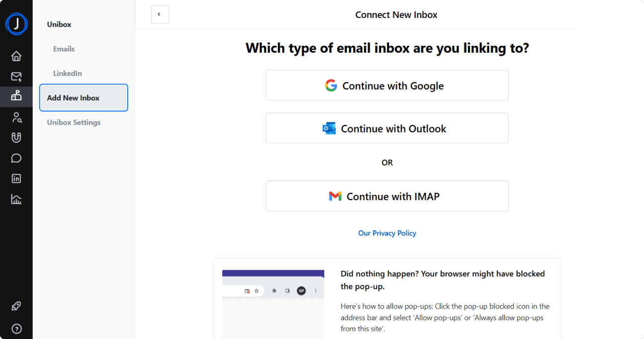644x339 pixels.
Task: Open the Add New Inbox item
Action: coord(83,97)
